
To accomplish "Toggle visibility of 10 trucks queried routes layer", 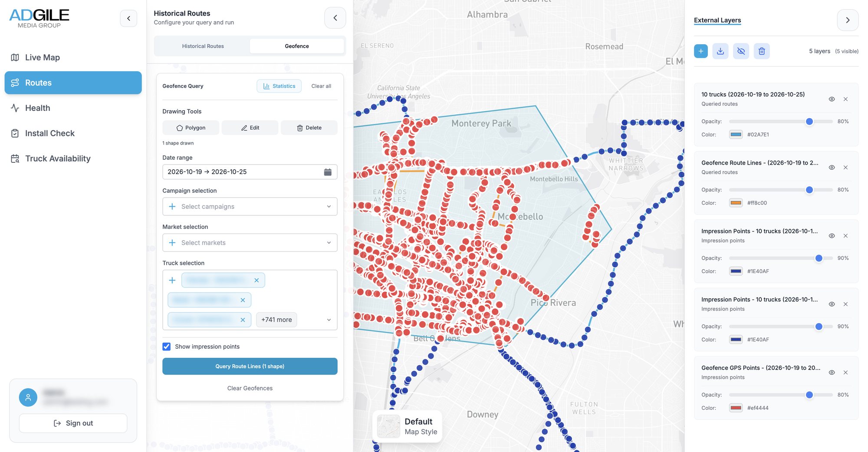I will (832, 99).
